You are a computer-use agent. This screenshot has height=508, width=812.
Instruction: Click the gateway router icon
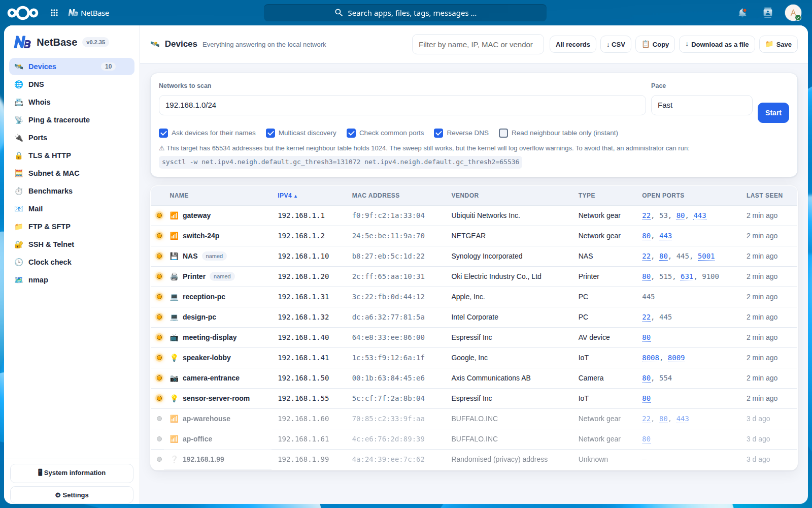[x=174, y=215]
